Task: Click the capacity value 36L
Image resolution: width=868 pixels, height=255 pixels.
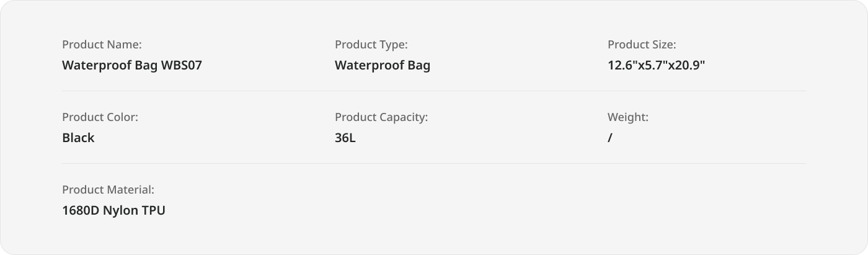Action: coord(345,138)
